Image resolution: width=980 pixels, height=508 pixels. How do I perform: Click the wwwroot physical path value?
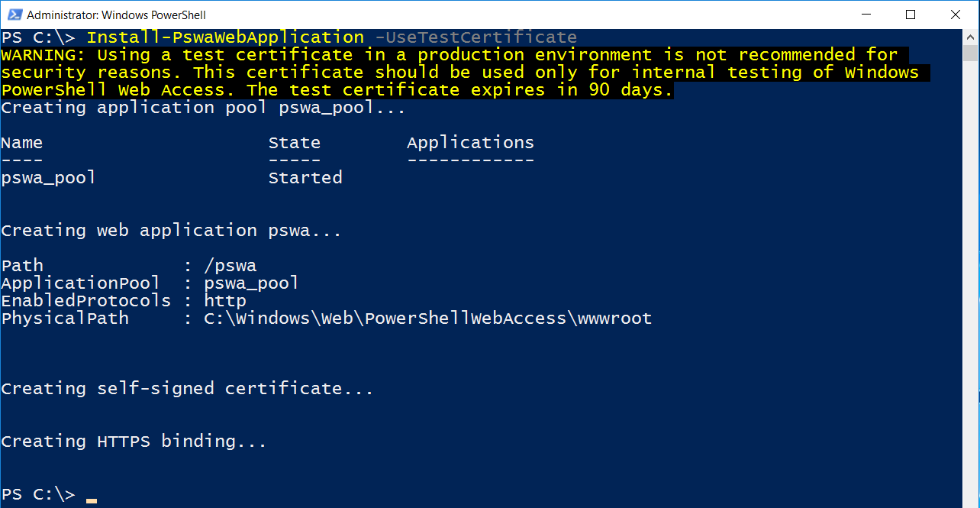click(x=428, y=319)
